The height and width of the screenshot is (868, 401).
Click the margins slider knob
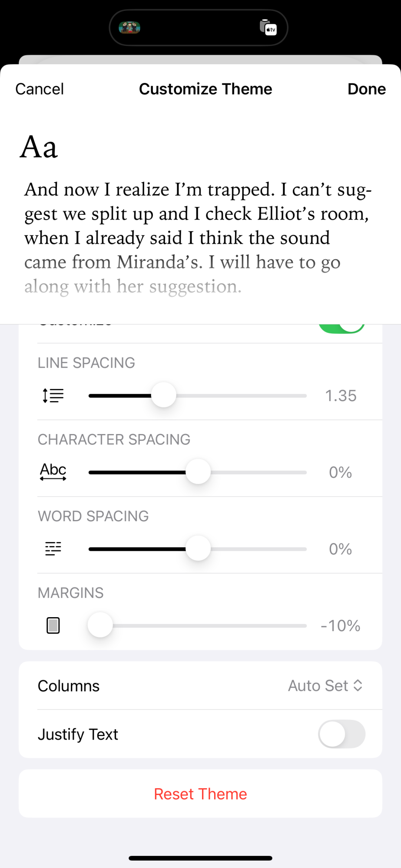point(100,625)
